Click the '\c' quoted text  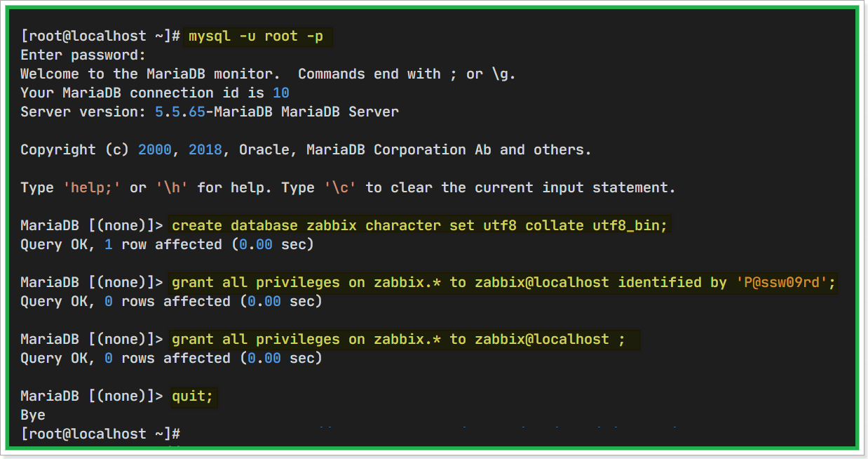click(x=340, y=187)
